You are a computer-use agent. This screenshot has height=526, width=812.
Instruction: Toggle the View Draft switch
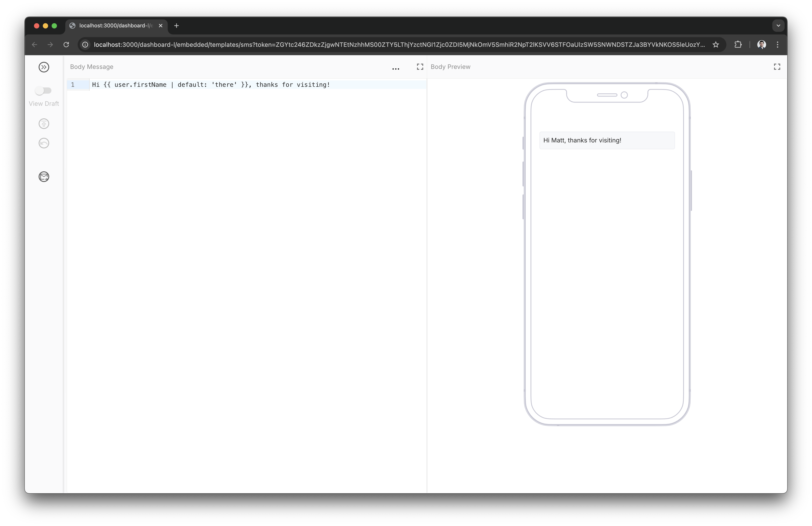point(43,91)
